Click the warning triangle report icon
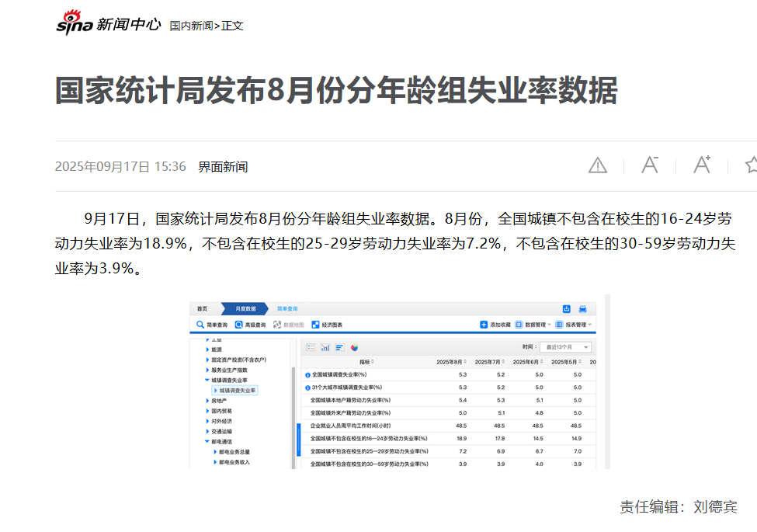 [x=598, y=165]
